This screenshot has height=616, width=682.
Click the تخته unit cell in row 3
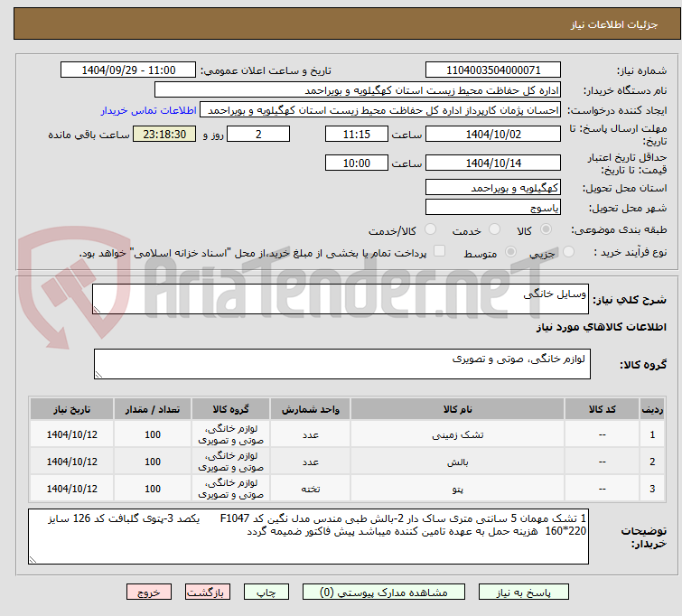(x=310, y=489)
